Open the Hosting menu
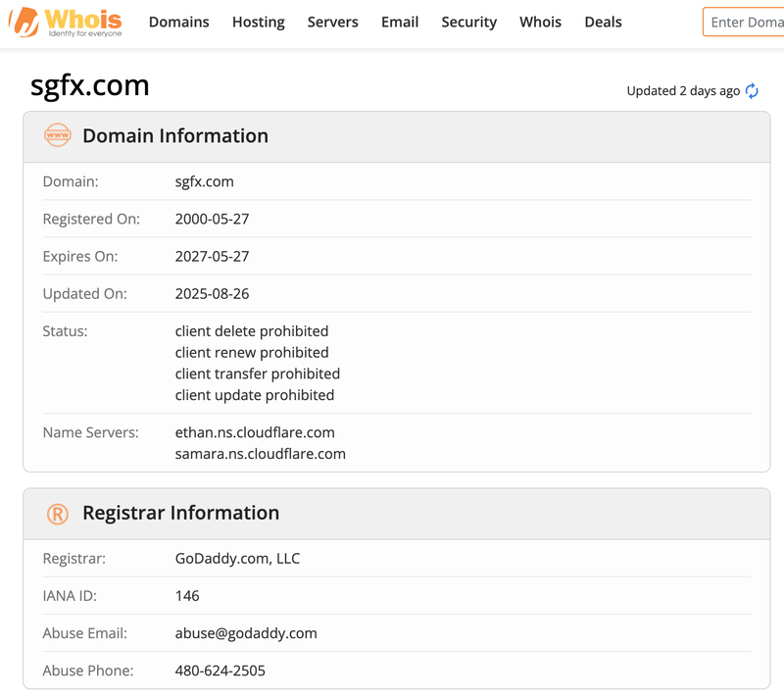The width and height of the screenshot is (784, 697). [x=259, y=22]
